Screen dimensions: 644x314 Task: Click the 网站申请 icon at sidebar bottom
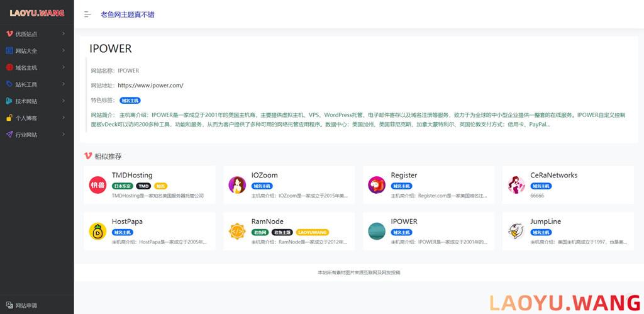click(9, 305)
